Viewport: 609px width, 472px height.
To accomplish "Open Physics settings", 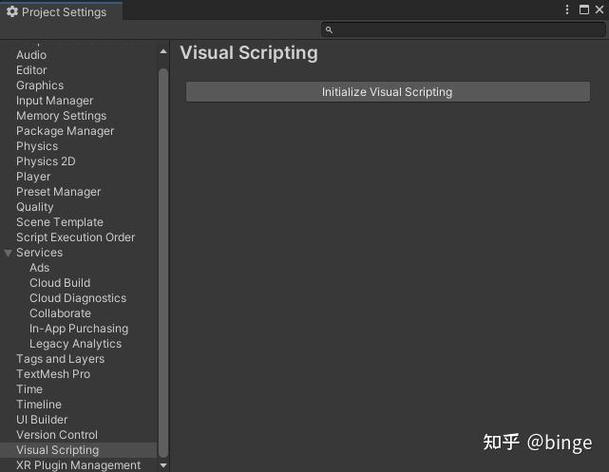I will click(37, 146).
